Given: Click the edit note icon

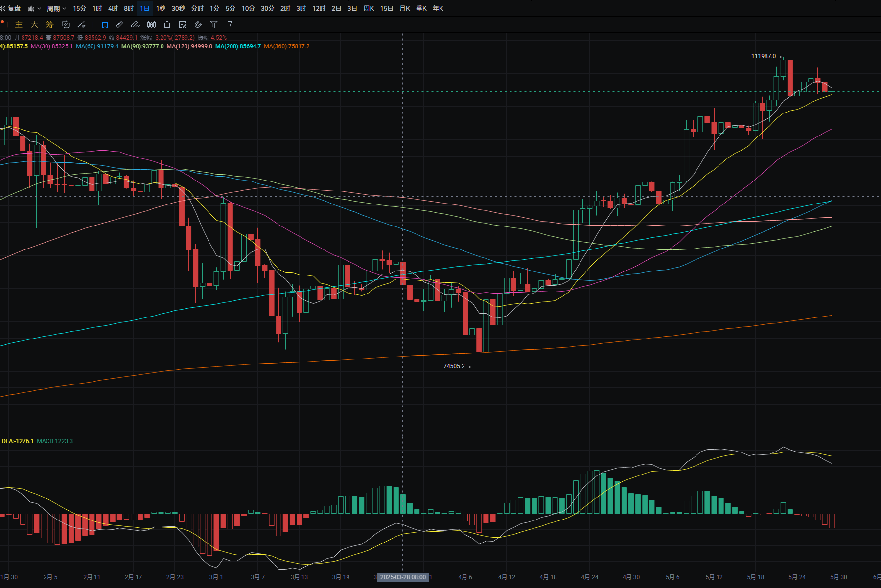Looking at the screenshot, I should point(183,24).
